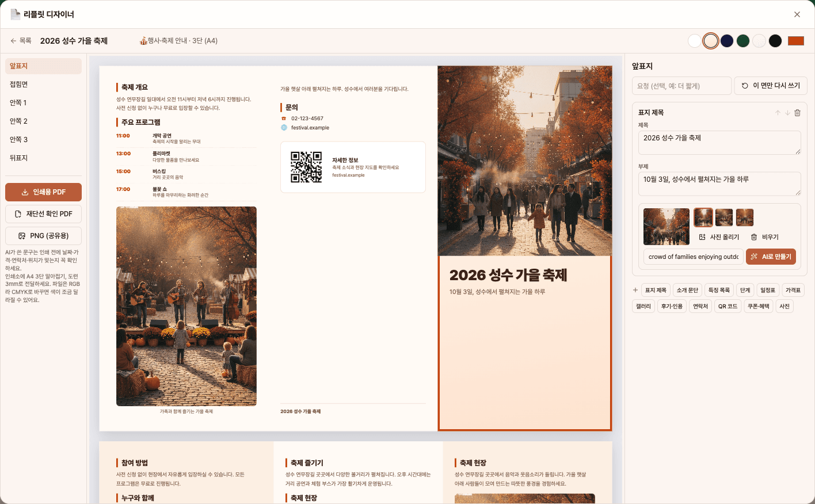The width and height of the screenshot is (815, 504).
Task: Edit the 부제 subtitle text field
Action: (x=719, y=184)
